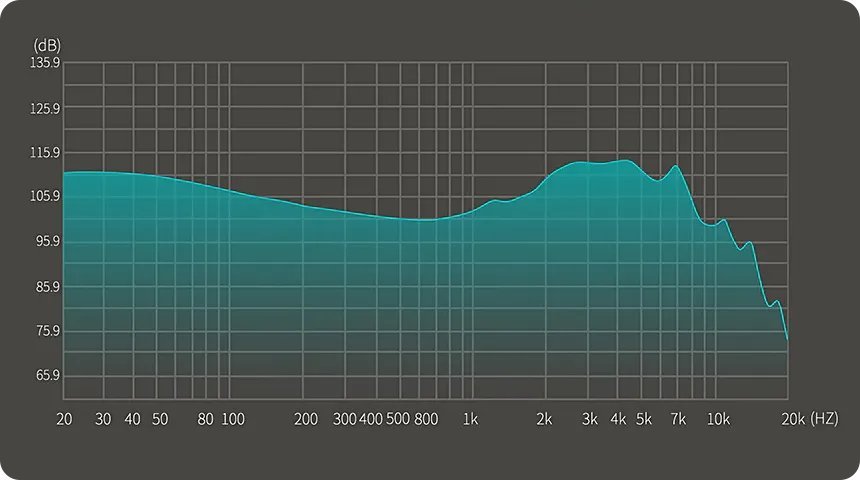Click the 80 frequency axis label
Image resolution: width=860 pixels, height=480 pixels.
click(206, 419)
